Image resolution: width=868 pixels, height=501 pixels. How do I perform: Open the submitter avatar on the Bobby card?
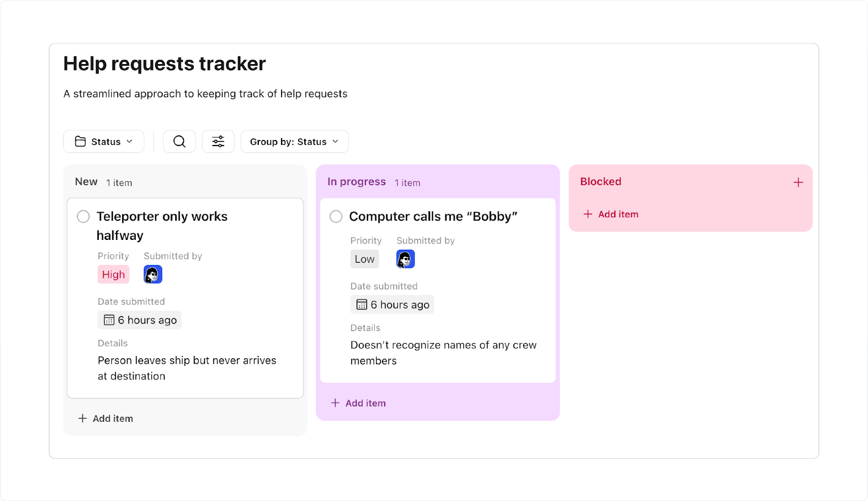click(x=405, y=259)
